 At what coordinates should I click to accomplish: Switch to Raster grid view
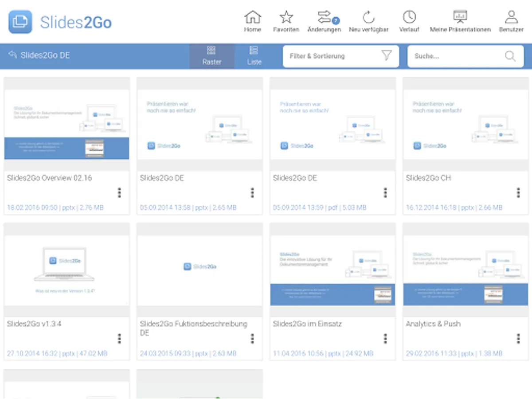[x=211, y=56]
